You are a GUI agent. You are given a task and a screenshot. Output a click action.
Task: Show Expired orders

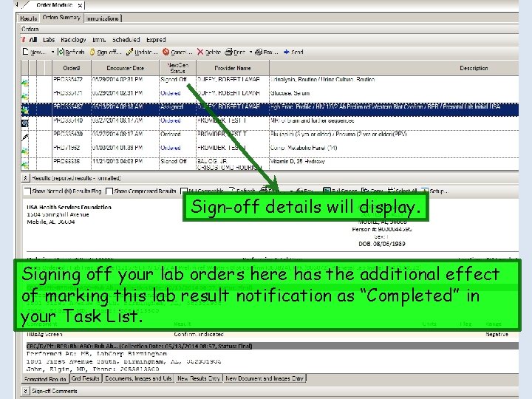pos(156,40)
